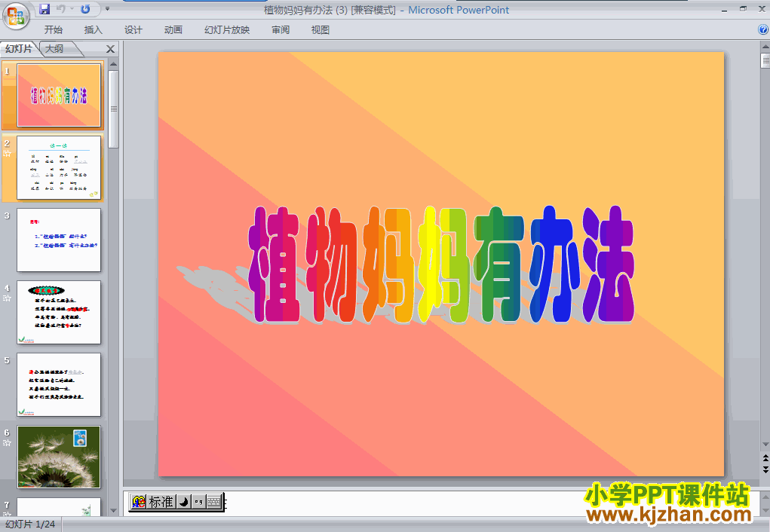Toggle Chinese punctuation mode on IME bar
The image size is (770, 532).
[x=198, y=502]
